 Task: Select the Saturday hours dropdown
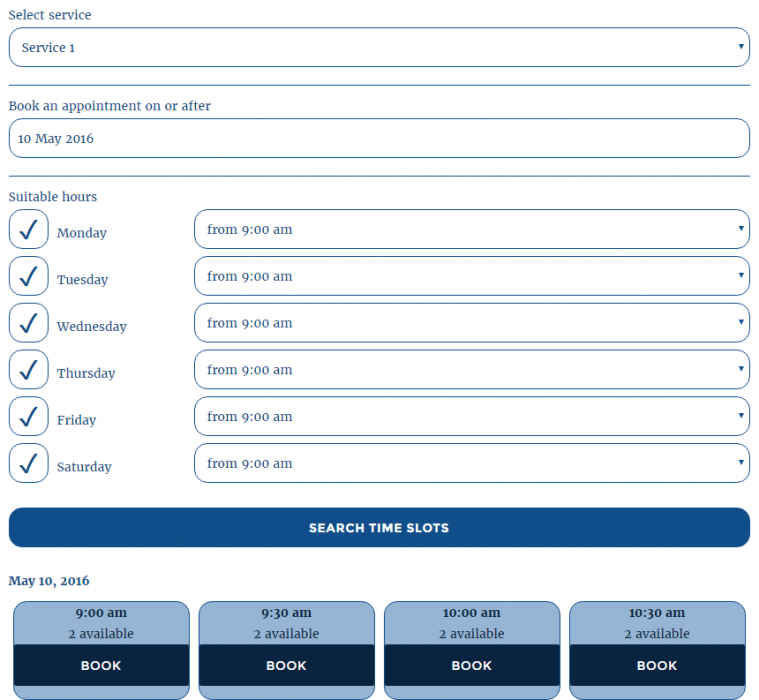471,463
